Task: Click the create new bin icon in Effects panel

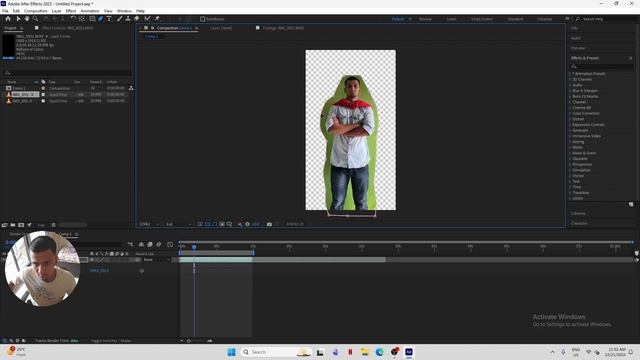Action: (631, 204)
